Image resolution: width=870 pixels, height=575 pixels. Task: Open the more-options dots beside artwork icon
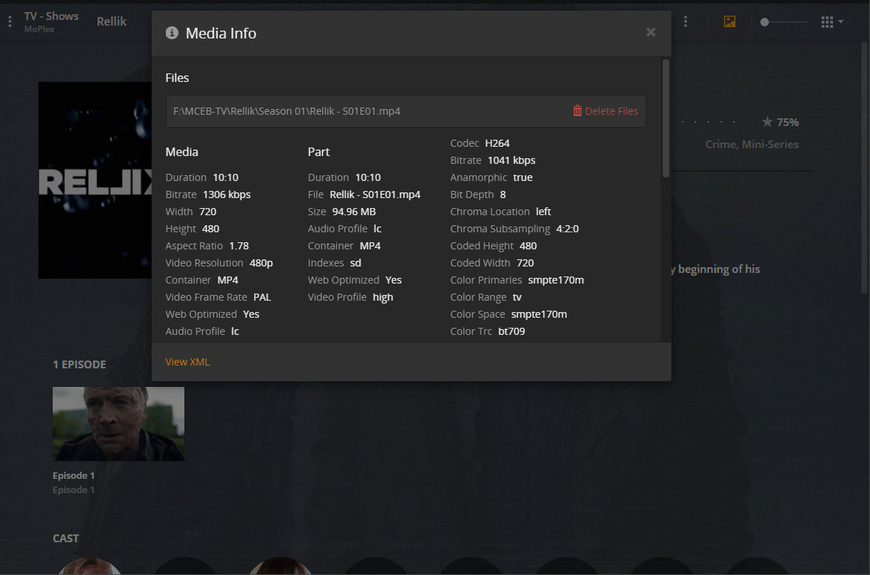pos(686,22)
